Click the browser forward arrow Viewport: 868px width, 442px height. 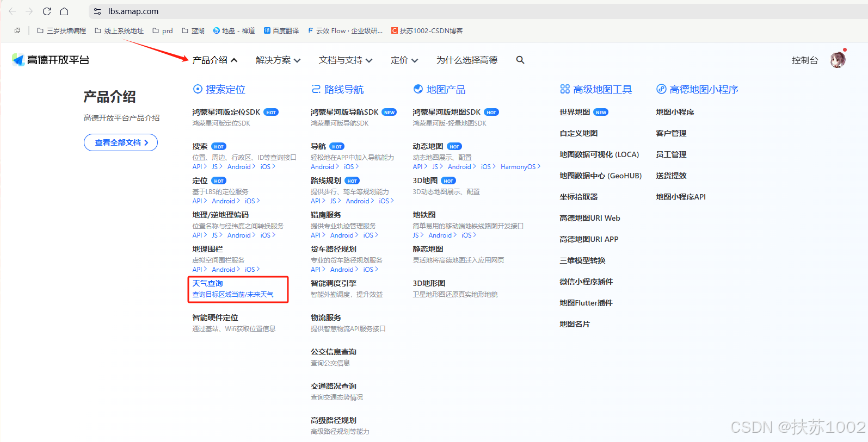coord(29,11)
